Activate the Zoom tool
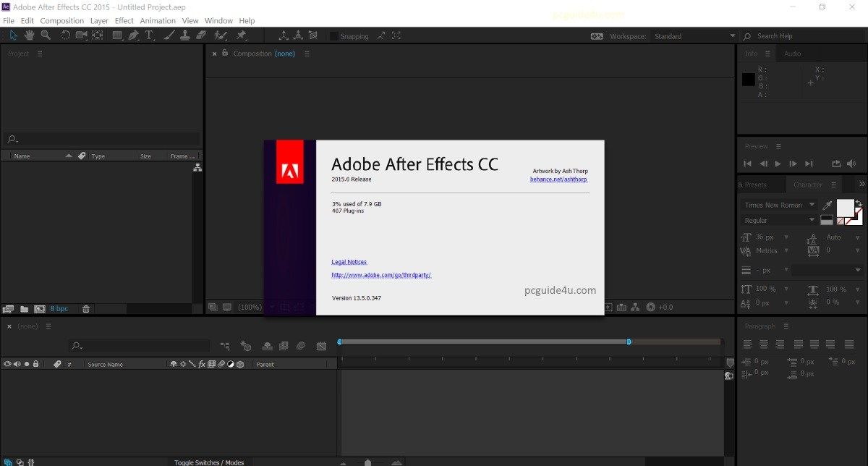This screenshot has height=466, width=868. 45,35
